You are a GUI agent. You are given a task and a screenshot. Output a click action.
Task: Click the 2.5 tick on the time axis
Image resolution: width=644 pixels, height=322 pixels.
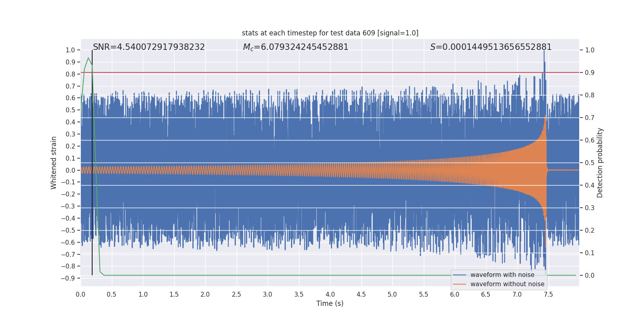tap(236, 295)
